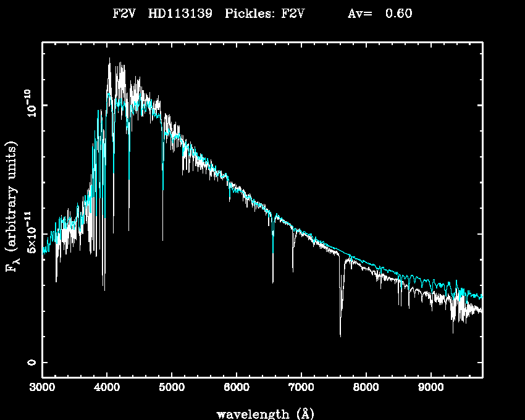Click the 'wavelength (Å)' x-axis label

click(x=262, y=413)
